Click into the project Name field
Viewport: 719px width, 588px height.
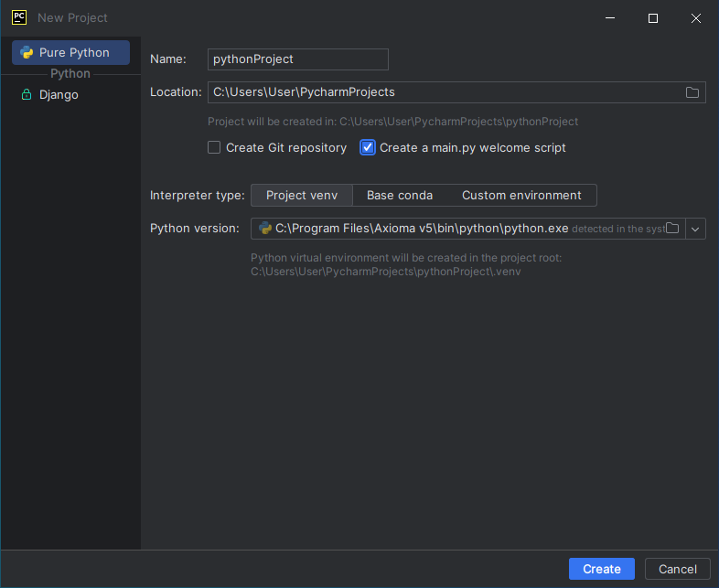point(298,59)
